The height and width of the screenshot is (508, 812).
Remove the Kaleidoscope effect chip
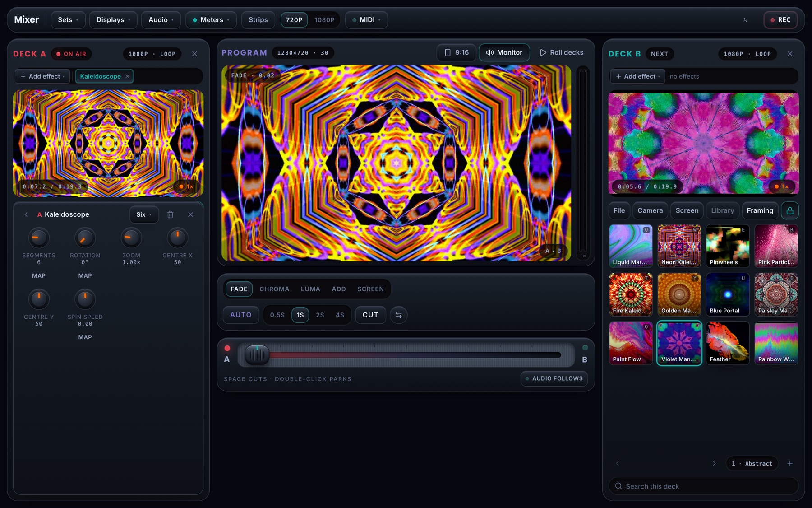(x=128, y=76)
